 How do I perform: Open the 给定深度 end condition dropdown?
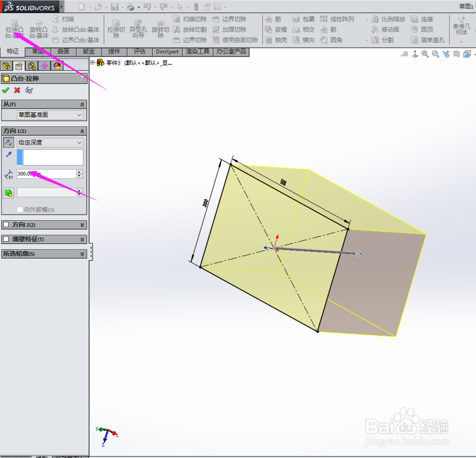[50, 142]
